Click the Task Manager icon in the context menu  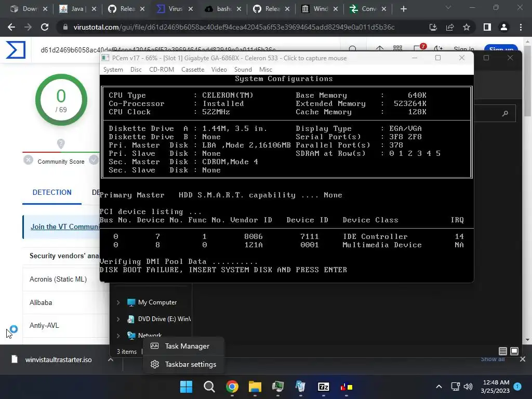[x=154, y=346]
